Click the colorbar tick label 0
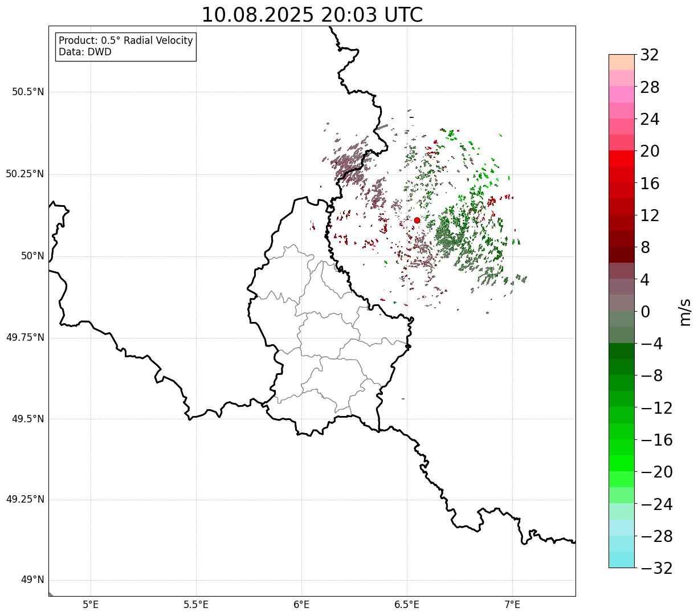 click(x=645, y=312)
